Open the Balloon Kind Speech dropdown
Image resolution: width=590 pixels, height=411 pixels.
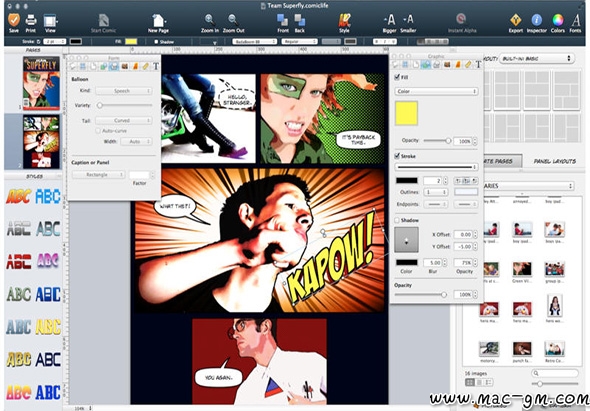123,91
